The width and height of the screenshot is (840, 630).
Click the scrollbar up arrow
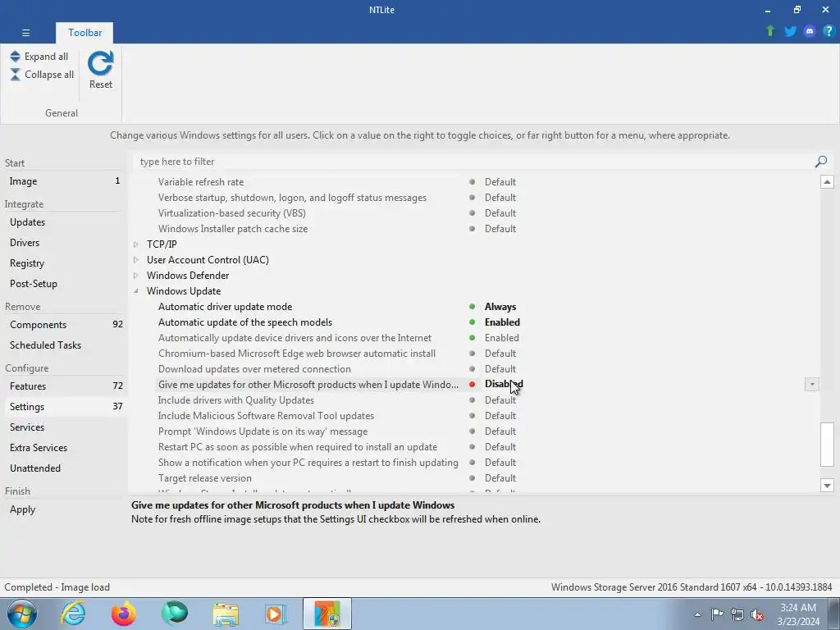click(827, 182)
